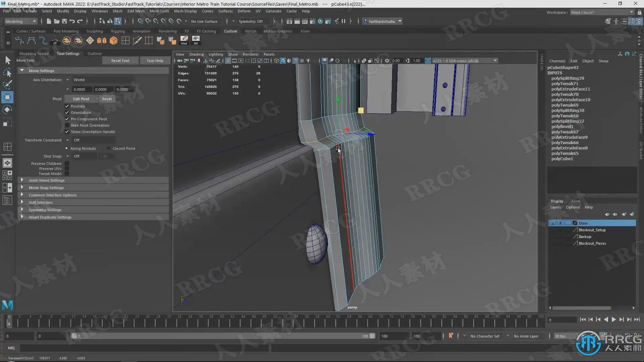
Task: Choose the Paint Selection tool
Action: point(7,84)
